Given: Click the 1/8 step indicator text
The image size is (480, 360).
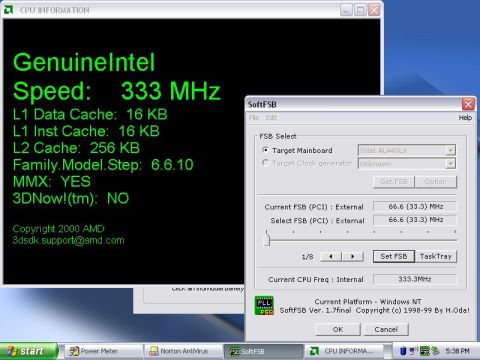Looking at the screenshot, I should click(x=307, y=257).
